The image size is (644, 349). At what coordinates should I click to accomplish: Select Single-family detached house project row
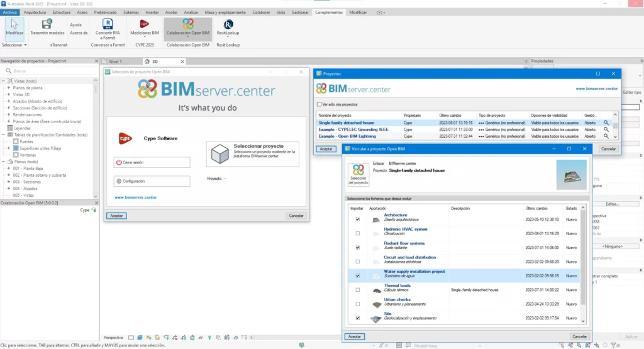point(464,123)
